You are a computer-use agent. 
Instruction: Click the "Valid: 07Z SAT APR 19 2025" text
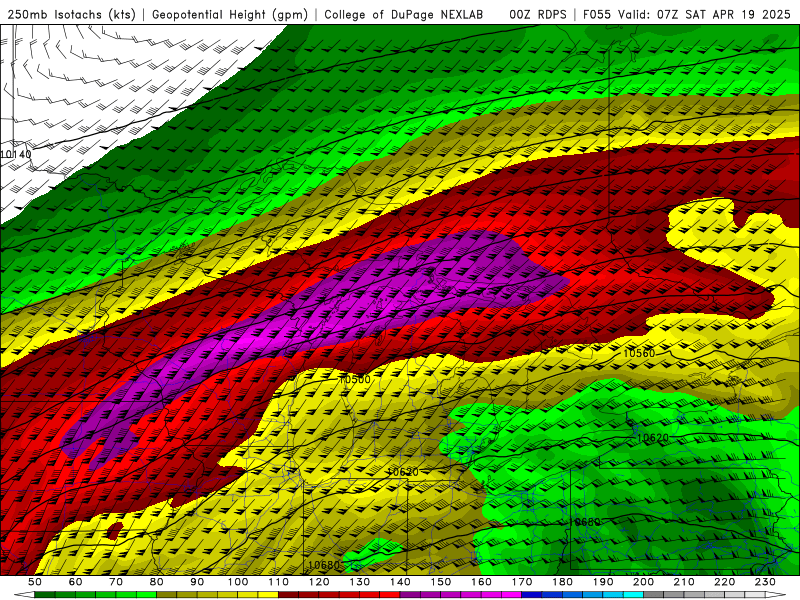[704, 15]
